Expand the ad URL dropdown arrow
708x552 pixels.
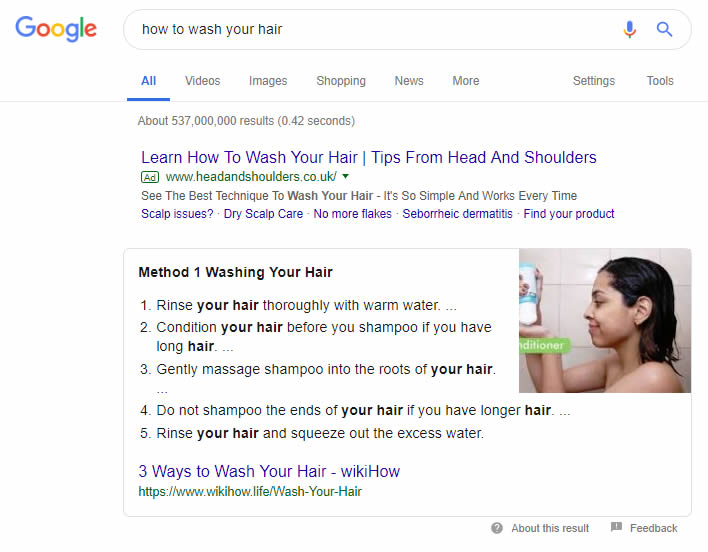click(x=345, y=176)
